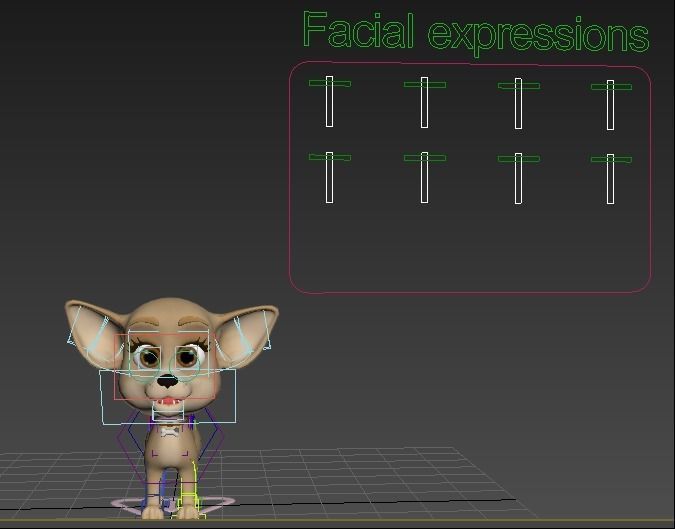This screenshot has height=529, width=675.
Task: Select the green circle control over character's right-side eye
Action: click(186, 365)
